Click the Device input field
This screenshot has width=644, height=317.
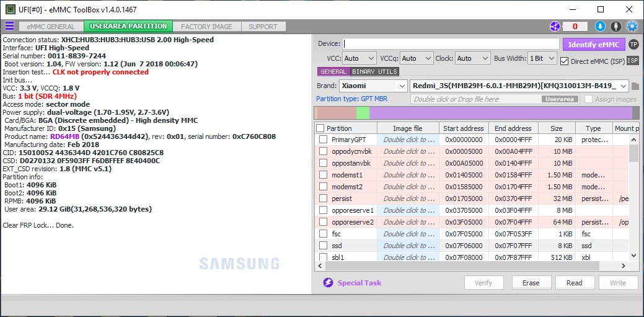451,43
